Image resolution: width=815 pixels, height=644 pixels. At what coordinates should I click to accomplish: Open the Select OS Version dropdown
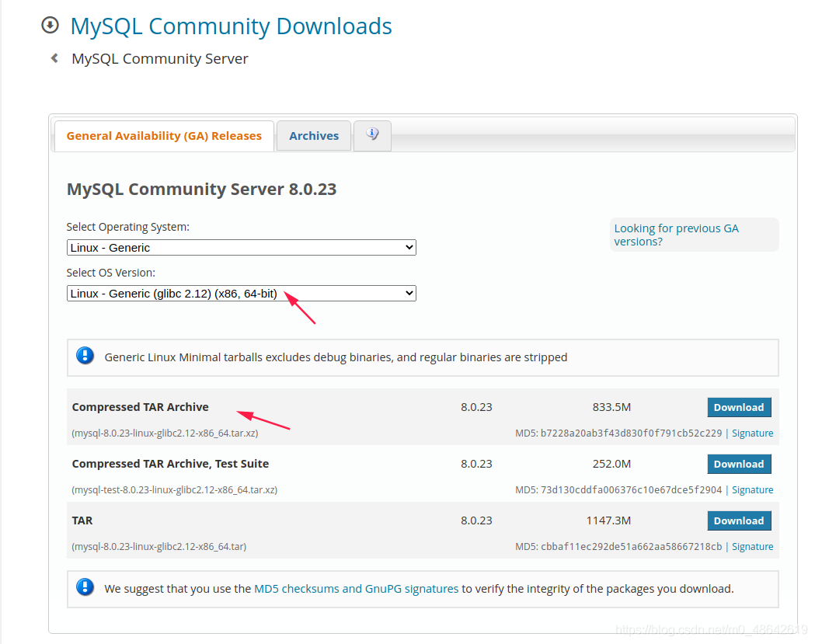pyautogui.click(x=241, y=293)
